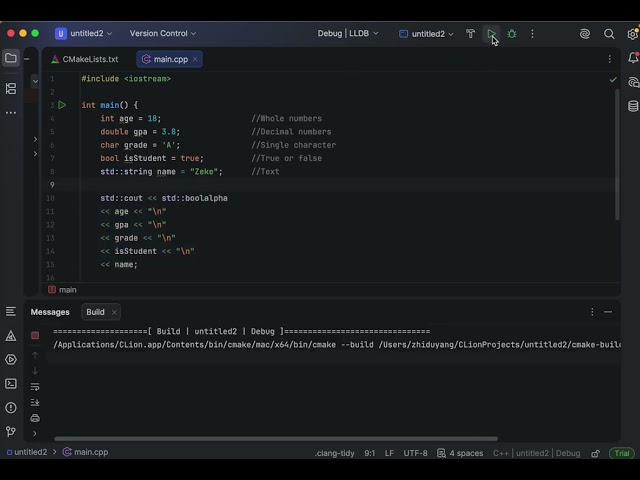Open AI chat tool window on right
Screen dimensions: 640x480
point(633,82)
